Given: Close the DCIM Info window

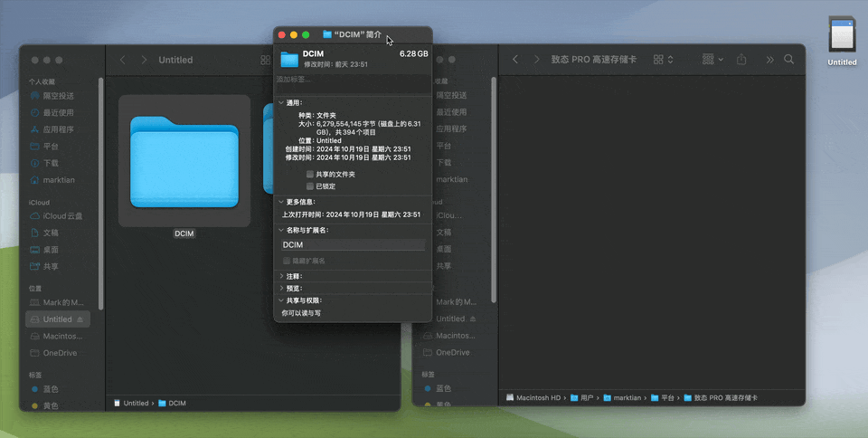Looking at the screenshot, I should pos(282,35).
